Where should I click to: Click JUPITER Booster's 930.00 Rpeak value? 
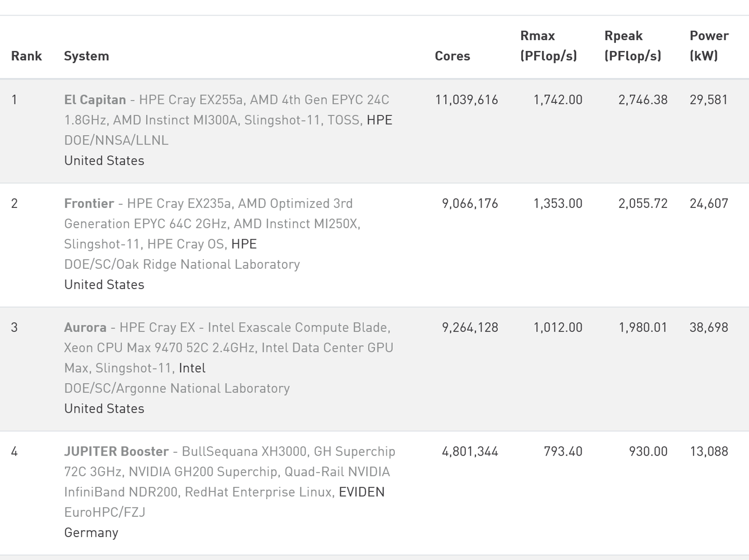click(x=648, y=451)
